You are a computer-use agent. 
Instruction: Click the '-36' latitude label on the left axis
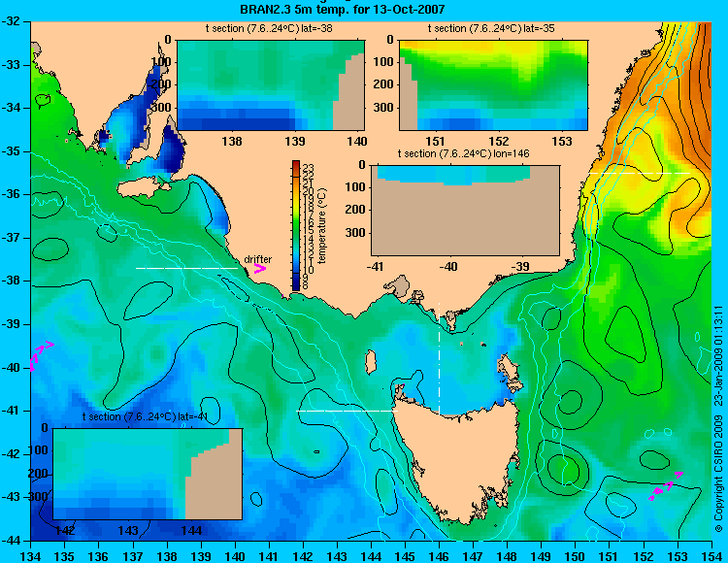pos(12,194)
